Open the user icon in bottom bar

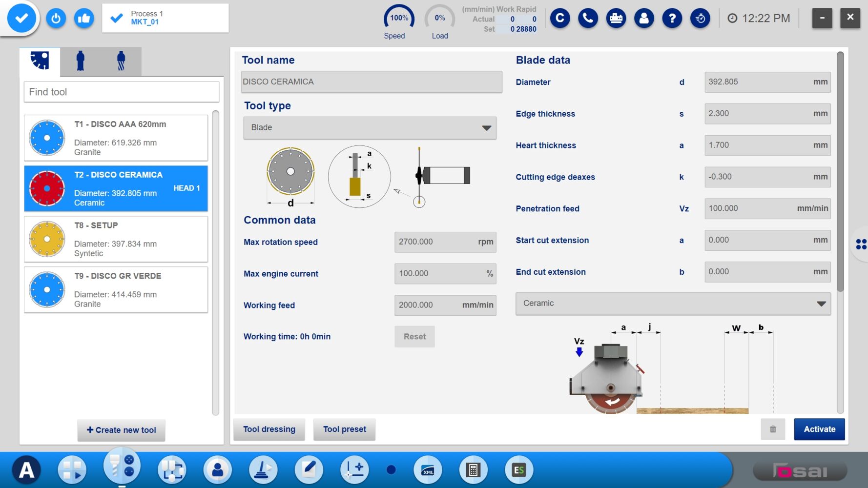tap(218, 470)
